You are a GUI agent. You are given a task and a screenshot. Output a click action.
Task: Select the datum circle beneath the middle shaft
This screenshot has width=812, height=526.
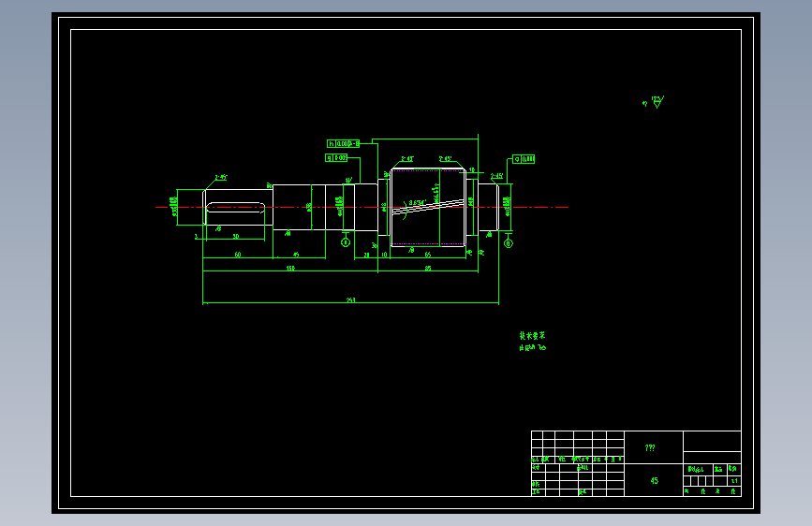(346, 242)
